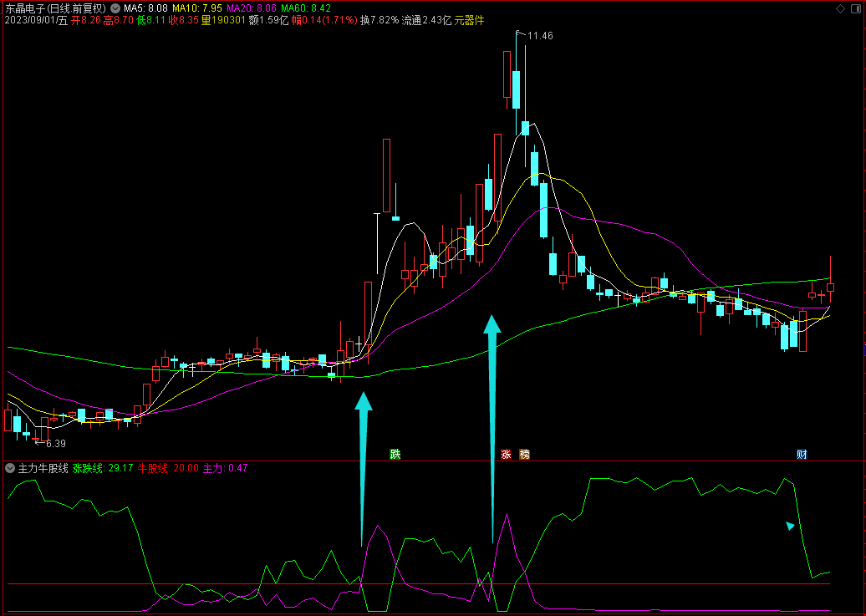This screenshot has height=616, width=866.
Task: Click the change value 幅0.14(1.71%)
Action: pyautogui.click(x=324, y=20)
